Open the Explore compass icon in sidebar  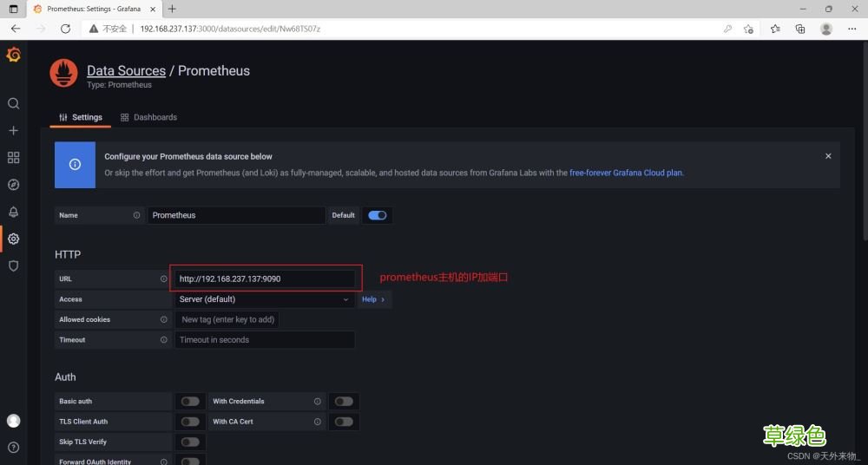tap(13, 185)
